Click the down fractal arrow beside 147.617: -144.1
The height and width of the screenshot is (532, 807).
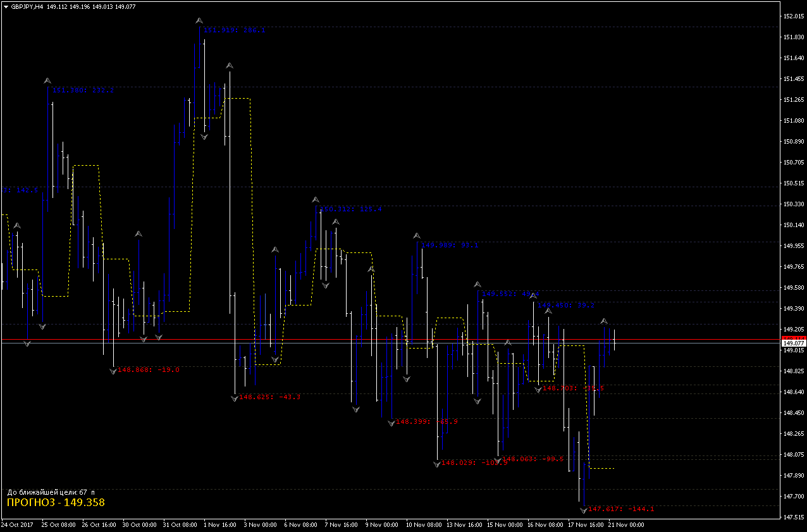click(x=584, y=510)
